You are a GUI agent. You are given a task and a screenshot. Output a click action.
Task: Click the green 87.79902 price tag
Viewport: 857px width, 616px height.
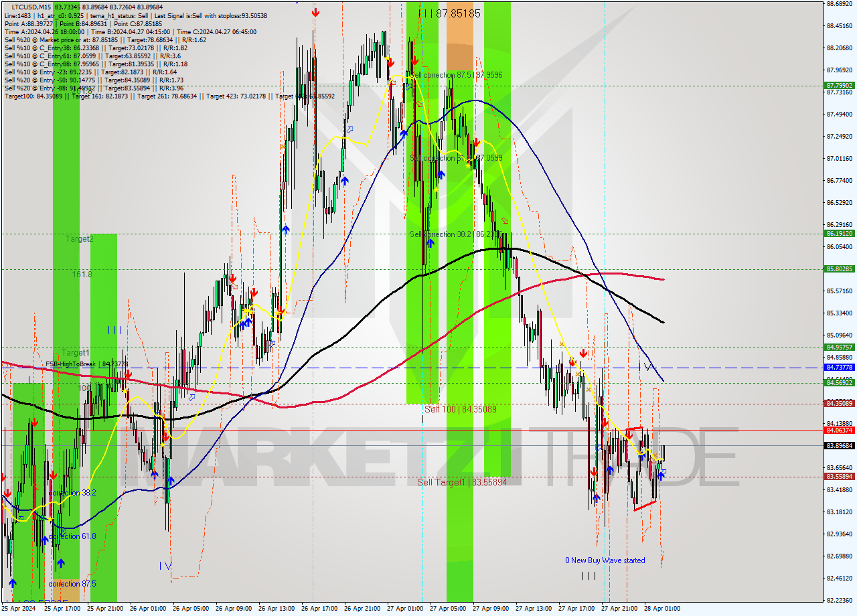click(840, 86)
